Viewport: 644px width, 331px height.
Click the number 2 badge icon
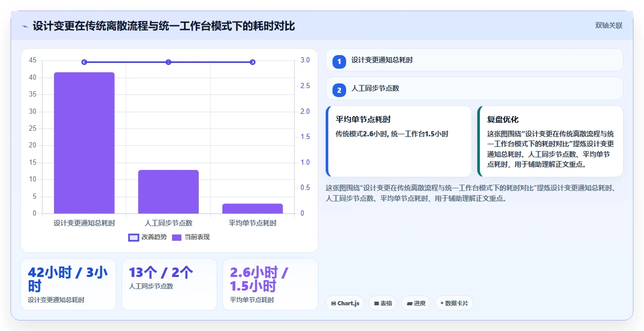(339, 90)
